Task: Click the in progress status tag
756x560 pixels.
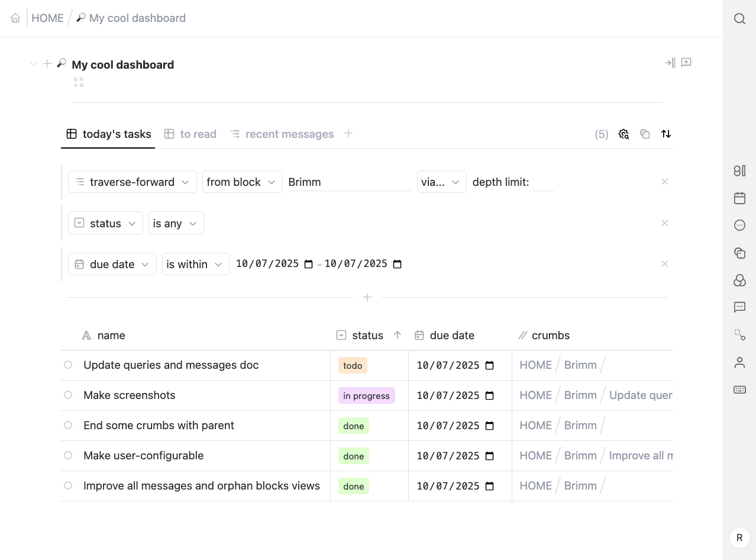Action: click(x=367, y=395)
